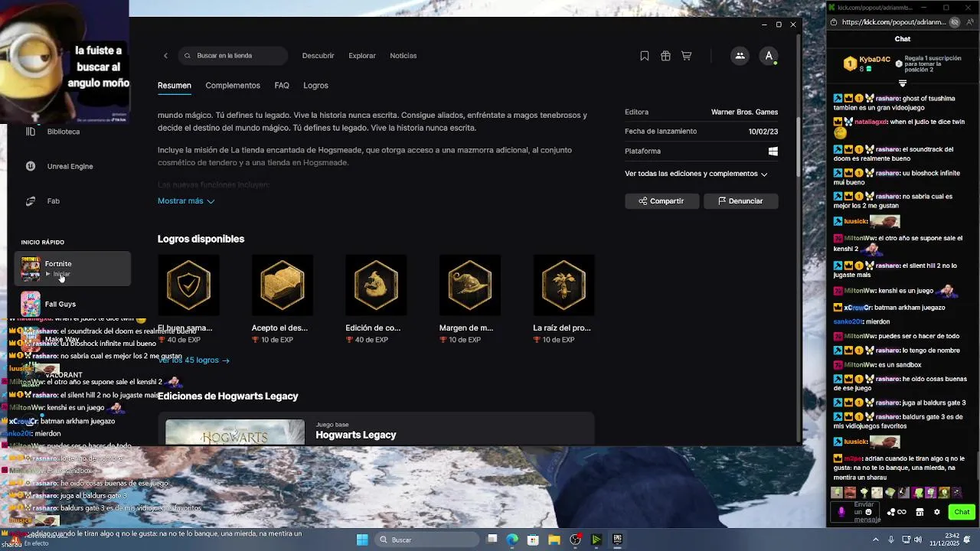Click 'Warner Bros. Games' publisher text
The width and height of the screenshot is (980, 551).
coord(745,112)
